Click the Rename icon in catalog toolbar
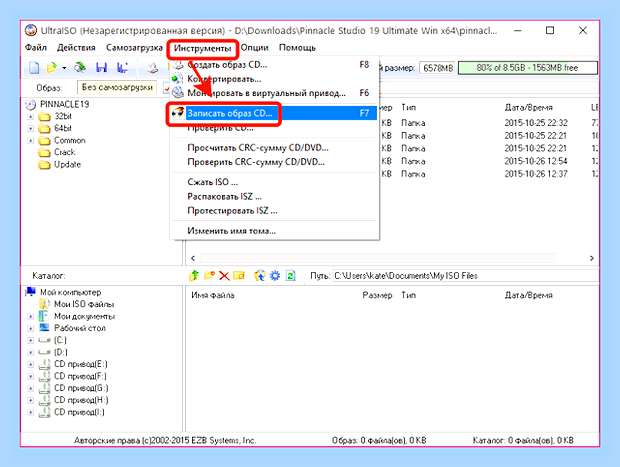The height and width of the screenshot is (467, 620). tap(239, 275)
